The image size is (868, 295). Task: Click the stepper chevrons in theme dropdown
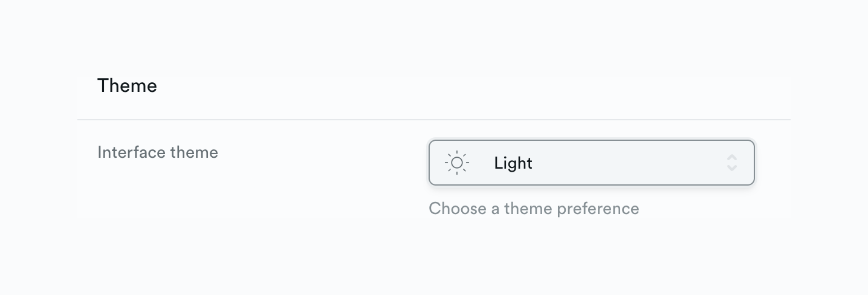tap(731, 163)
